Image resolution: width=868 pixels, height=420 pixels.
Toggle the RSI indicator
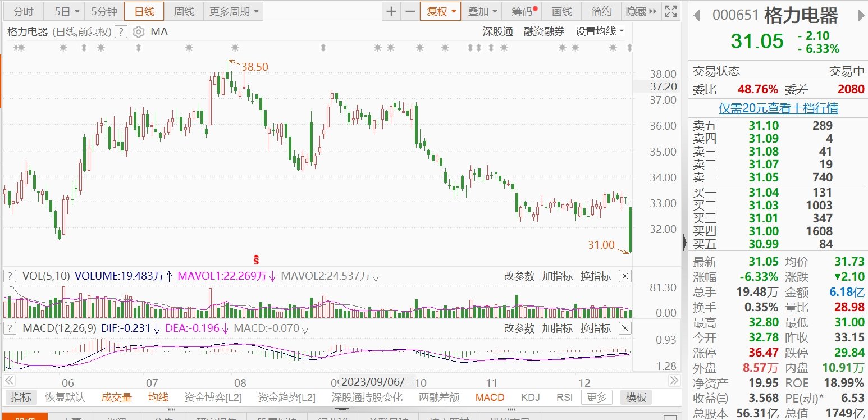tap(564, 398)
